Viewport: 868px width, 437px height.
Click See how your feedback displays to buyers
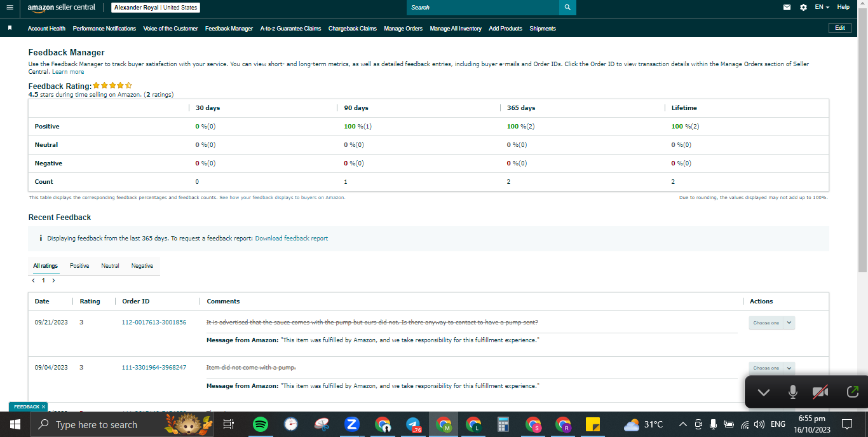(x=282, y=198)
